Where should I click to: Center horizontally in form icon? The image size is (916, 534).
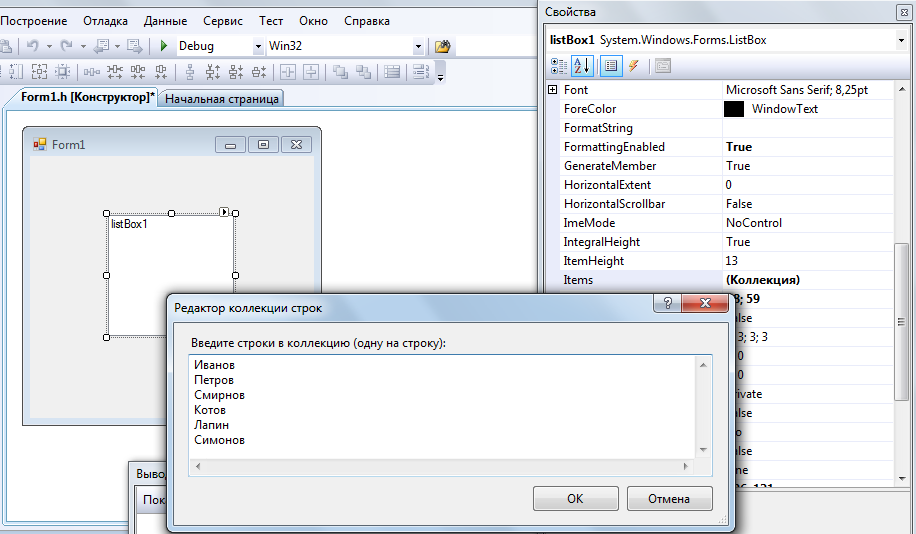(x=288, y=72)
